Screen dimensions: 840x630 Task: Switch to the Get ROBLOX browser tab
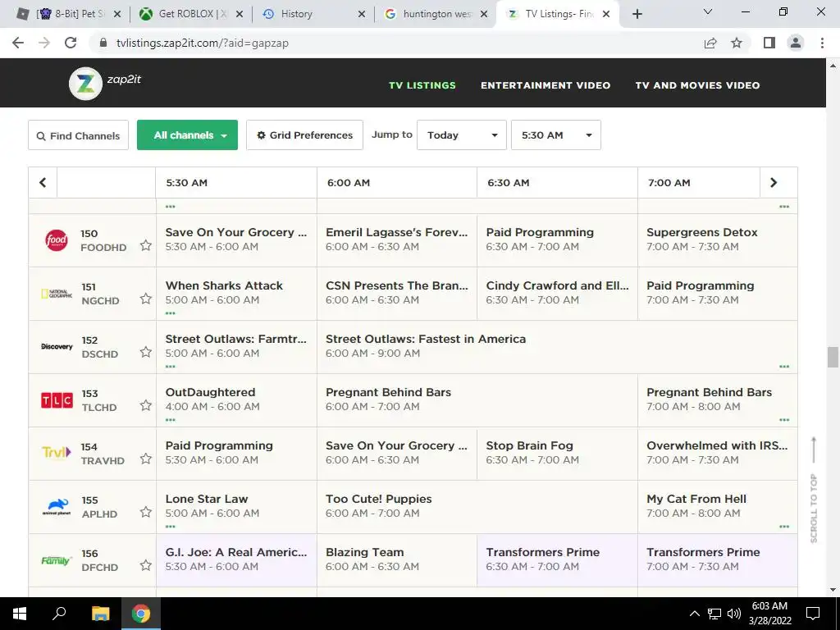tap(190, 14)
